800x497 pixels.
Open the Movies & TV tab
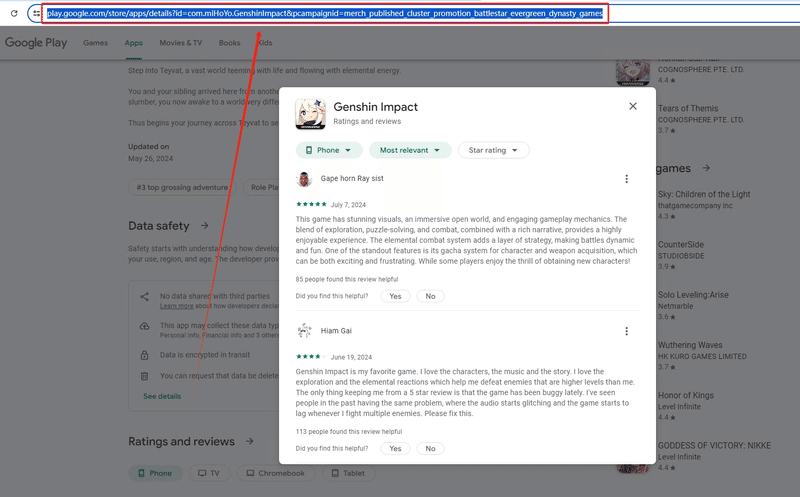[x=181, y=43]
